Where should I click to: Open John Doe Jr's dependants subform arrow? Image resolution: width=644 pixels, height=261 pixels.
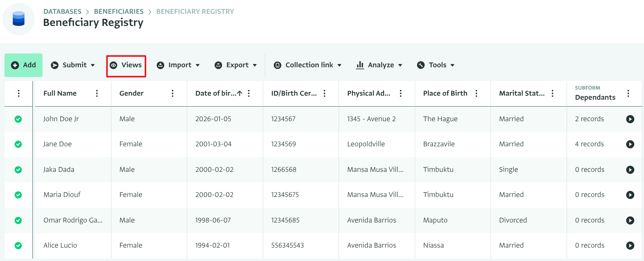coord(630,119)
